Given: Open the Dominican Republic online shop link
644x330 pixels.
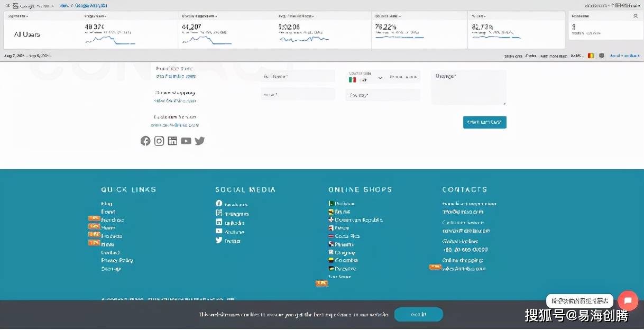Looking at the screenshot, I should (x=359, y=219).
